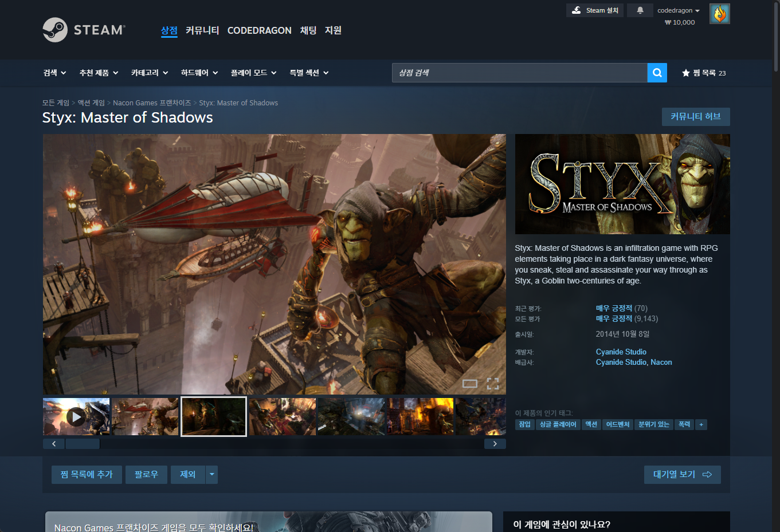Select the 상점 top menu item
The height and width of the screenshot is (532, 780).
point(169,30)
